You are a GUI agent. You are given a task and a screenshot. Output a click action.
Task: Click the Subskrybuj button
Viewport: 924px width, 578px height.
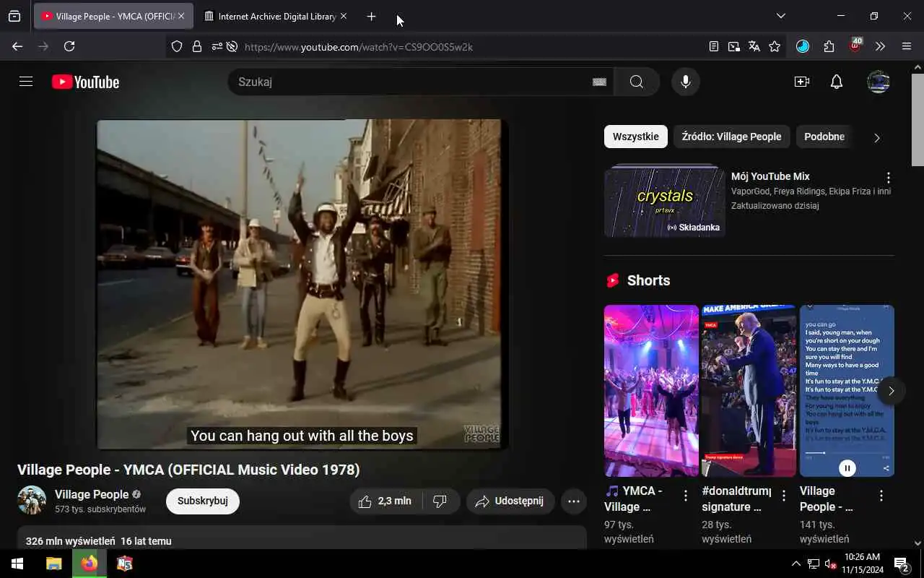coord(203,501)
